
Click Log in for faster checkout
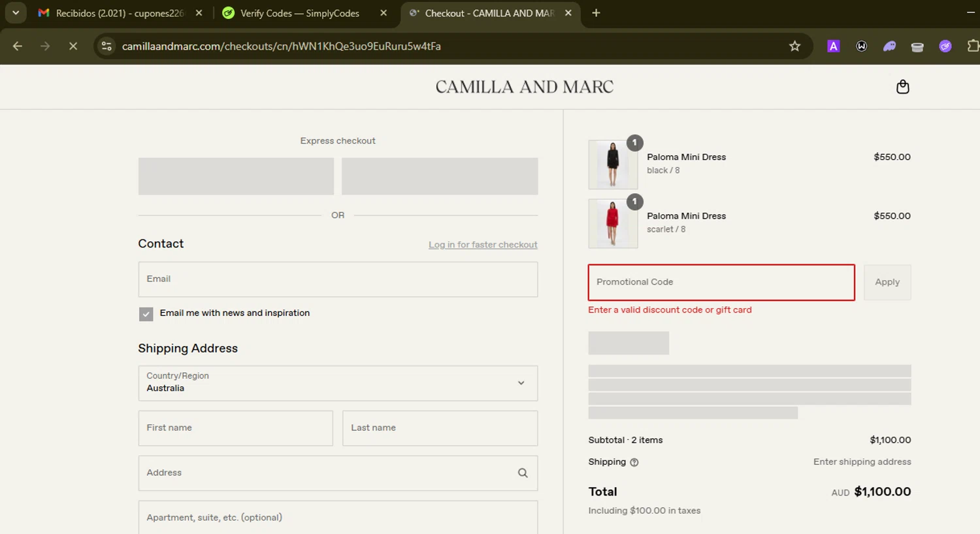coord(483,245)
